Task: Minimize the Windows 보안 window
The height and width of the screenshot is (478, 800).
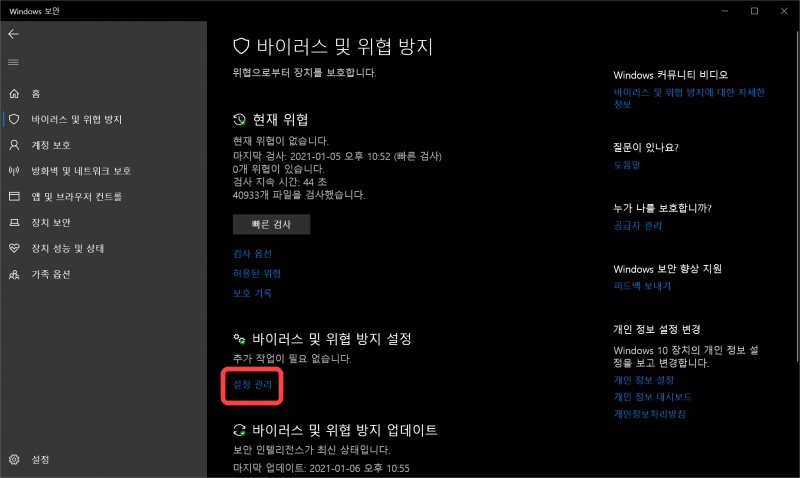Action: tap(724, 11)
